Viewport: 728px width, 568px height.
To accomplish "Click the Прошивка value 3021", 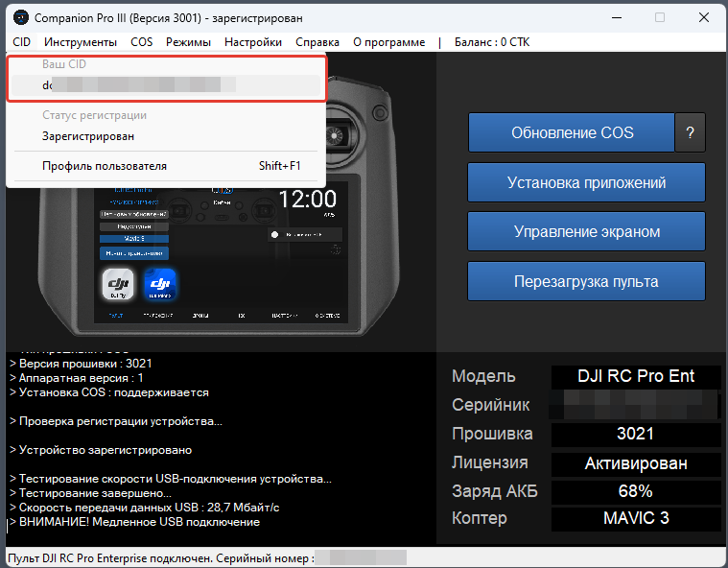I will [636, 434].
